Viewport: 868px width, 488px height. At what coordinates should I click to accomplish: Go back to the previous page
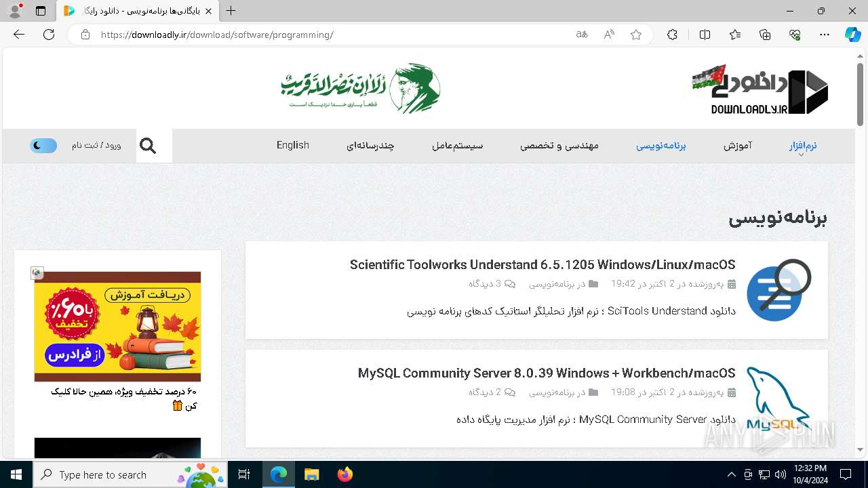19,35
